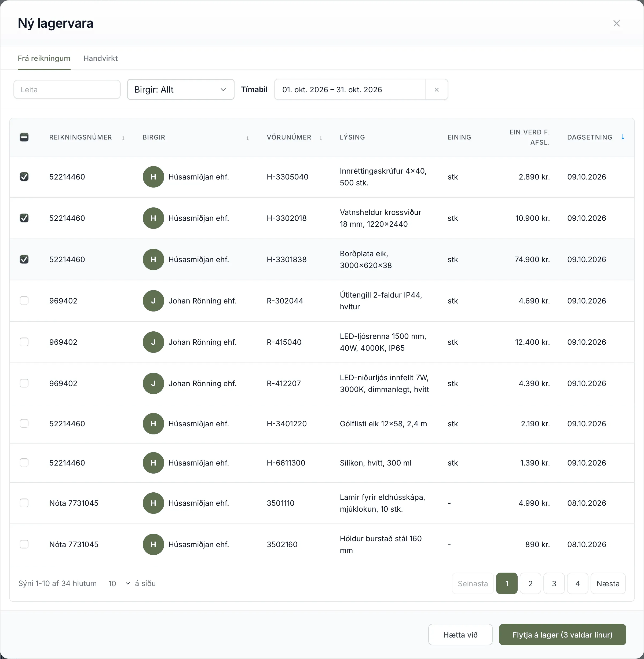Image resolution: width=644 pixels, height=659 pixels.
Task: Click Húsasmiðjan avatar on row H-3305040
Action: (x=153, y=177)
